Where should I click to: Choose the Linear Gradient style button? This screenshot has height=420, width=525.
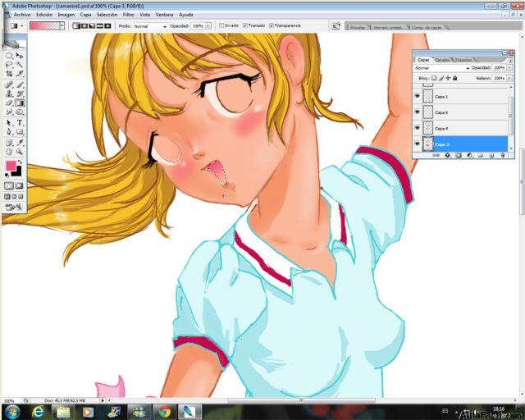click(76, 25)
